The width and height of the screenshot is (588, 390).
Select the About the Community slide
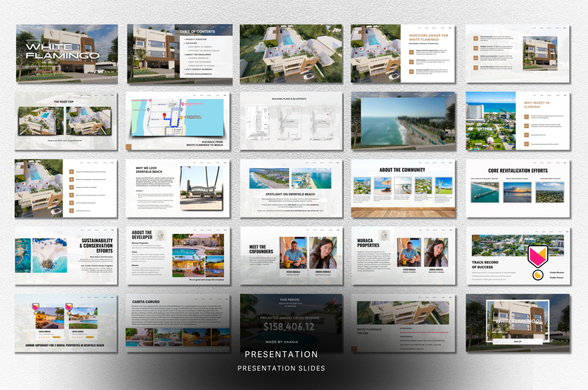point(402,188)
